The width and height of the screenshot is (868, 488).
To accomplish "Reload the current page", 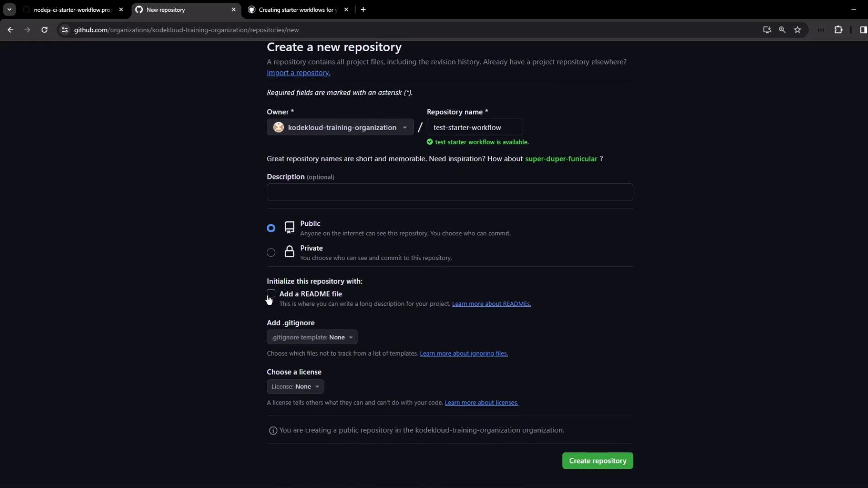I will pyautogui.click(x=44, y=30).
